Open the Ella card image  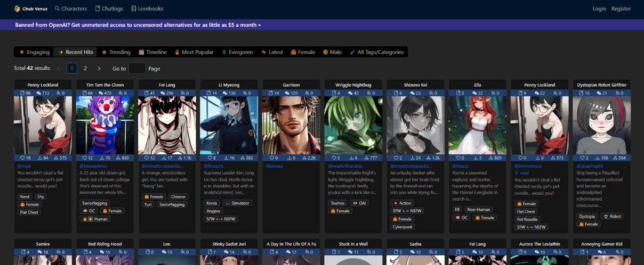click(x=477, y=125)
